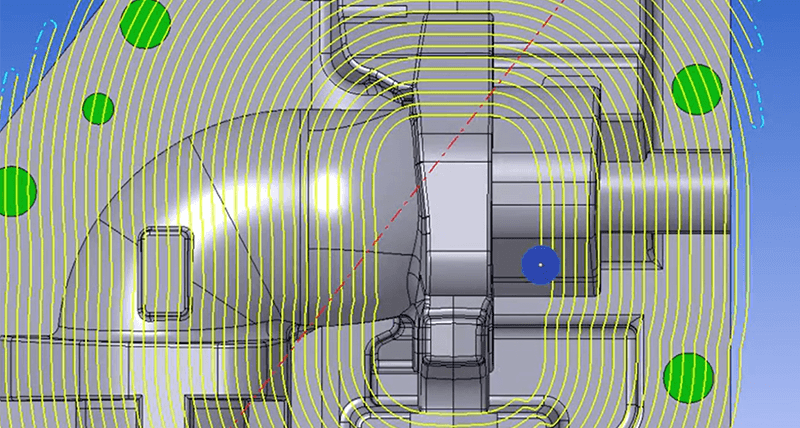Screen dimensions: 800x428
Task: Select the horizontal cylindrical boss on the right
Action: pyautogui.click(x=666, y=192)
